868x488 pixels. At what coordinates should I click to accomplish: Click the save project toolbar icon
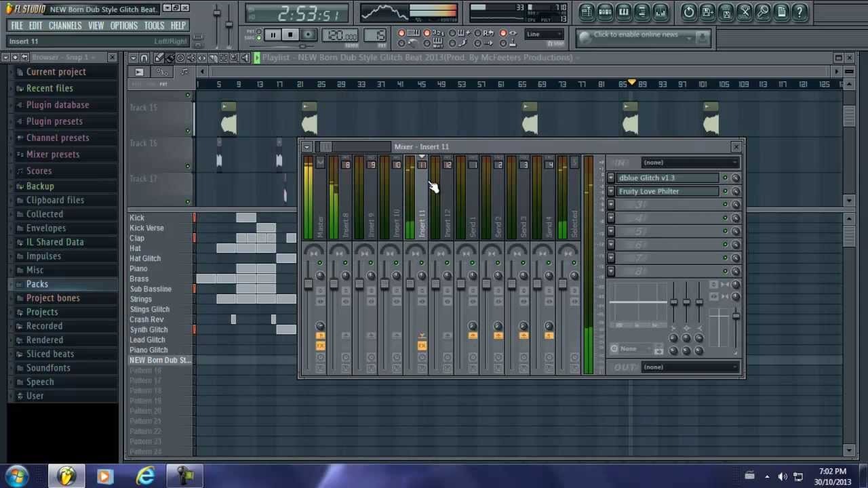click(707, 12)
